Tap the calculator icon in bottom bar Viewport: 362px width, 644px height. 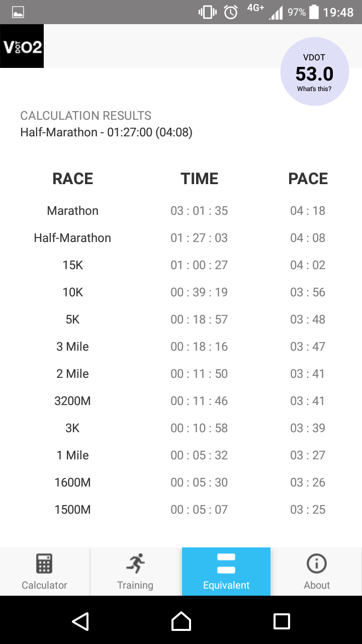coord(44,563)
